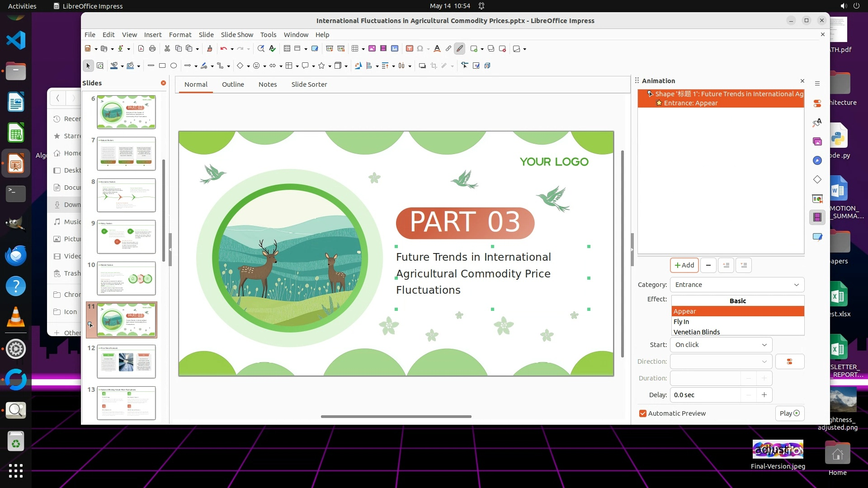Click the Play preview button
Image resolution: width=868 pixels, height=488 pixels.
pyautogui.click(x=789, y=413)
